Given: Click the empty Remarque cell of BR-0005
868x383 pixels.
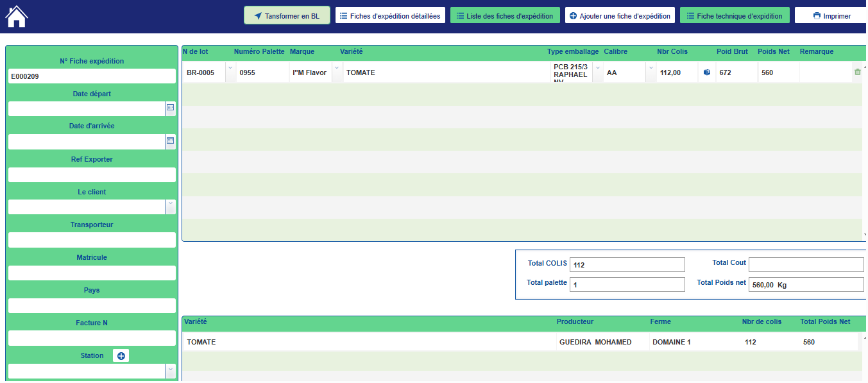Looking at the screenshot, I should coord(825,72).
